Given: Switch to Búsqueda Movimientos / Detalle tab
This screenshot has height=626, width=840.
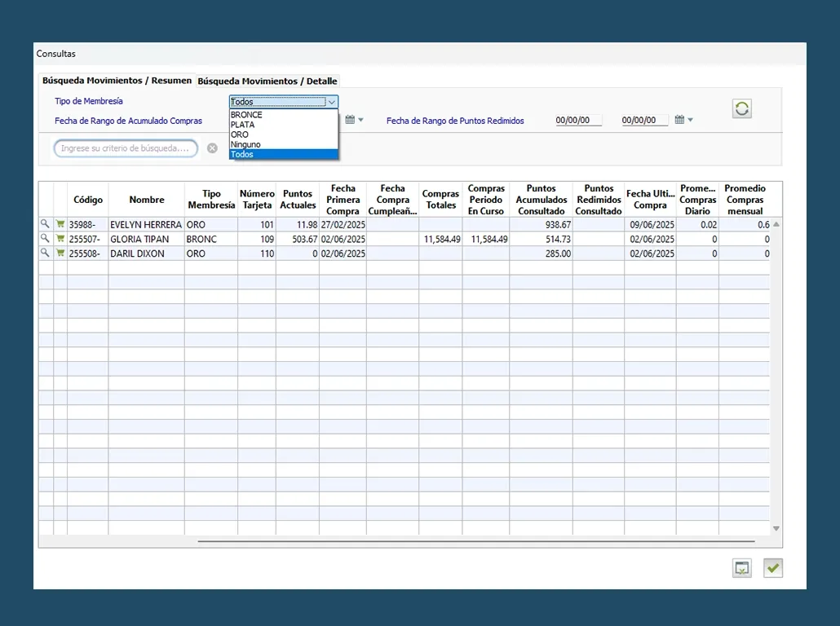Looking at the screenshot, I should click(267, 82).
